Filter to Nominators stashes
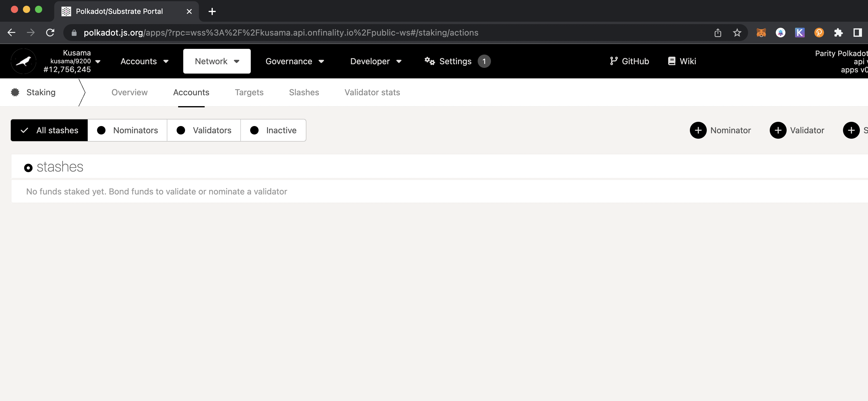868x401 pixels. pos(127,130)
